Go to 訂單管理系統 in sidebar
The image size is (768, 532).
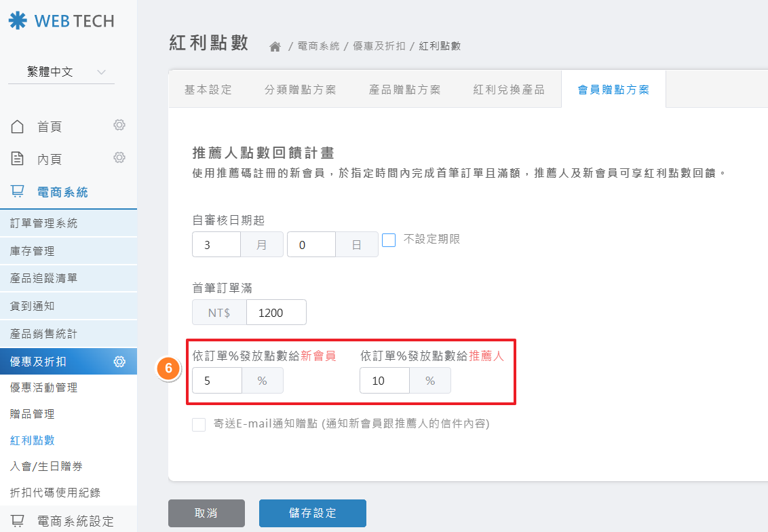(44, 223)
